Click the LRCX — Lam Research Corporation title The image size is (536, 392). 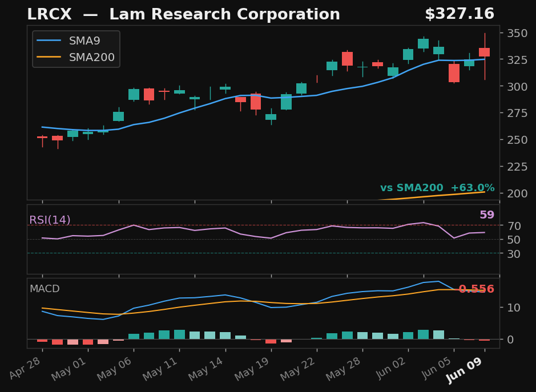click(184, 14)
